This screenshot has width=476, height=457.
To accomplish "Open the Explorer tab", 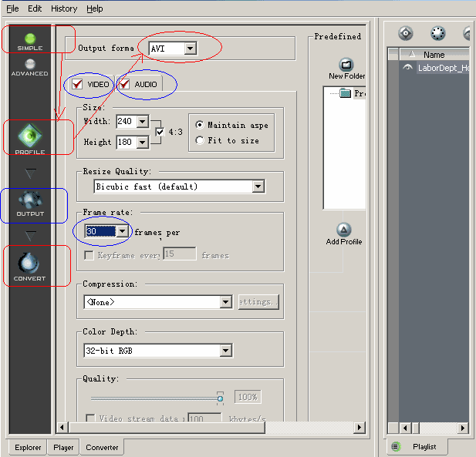I will pyautogui.click(x=28, y=447).
